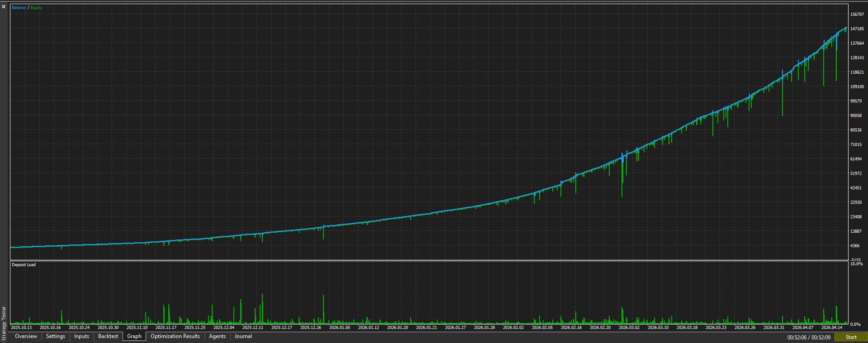
Task: Click the yellow Start button
Action: [x=851, y=337]
